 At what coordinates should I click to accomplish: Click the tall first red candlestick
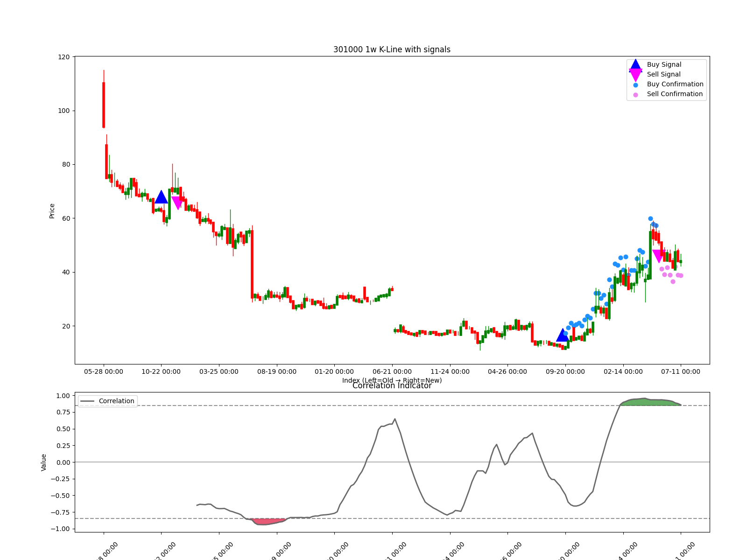(104, 105)
